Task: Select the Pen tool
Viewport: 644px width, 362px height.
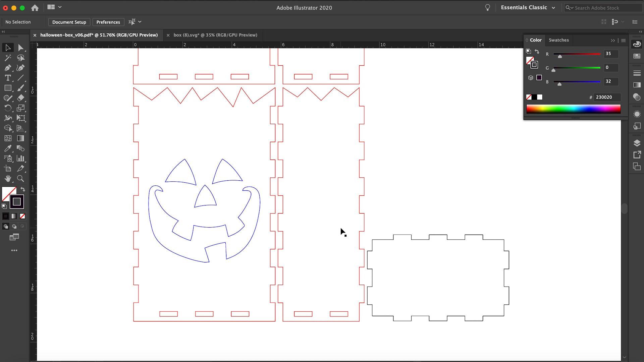Action: (x=8, y=68)
